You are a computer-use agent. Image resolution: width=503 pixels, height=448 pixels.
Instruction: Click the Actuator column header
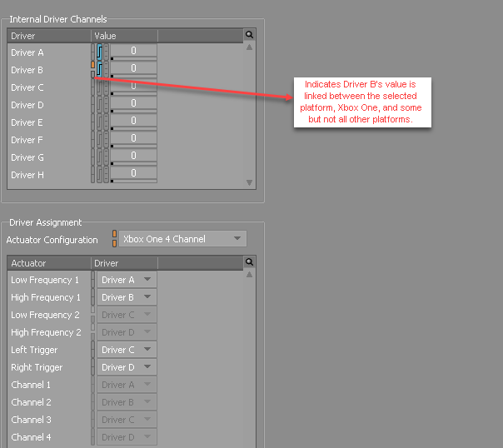(49, 263)
